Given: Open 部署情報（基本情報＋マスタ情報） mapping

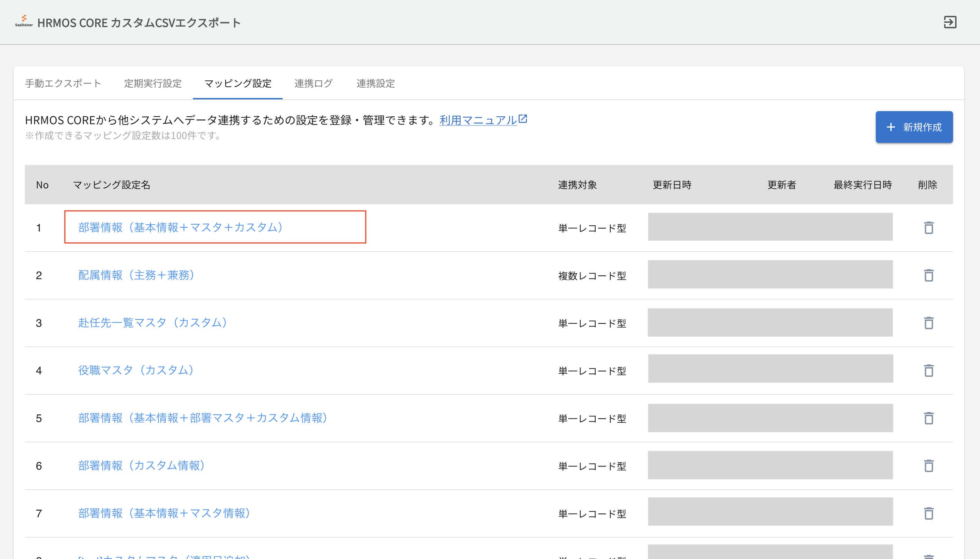Looking at the screenshot, I should point(164,513).
